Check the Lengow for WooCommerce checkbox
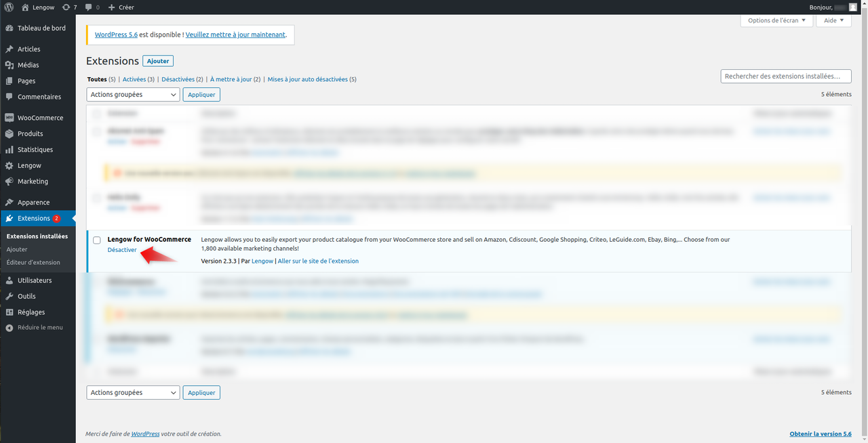 coord(97,240)
